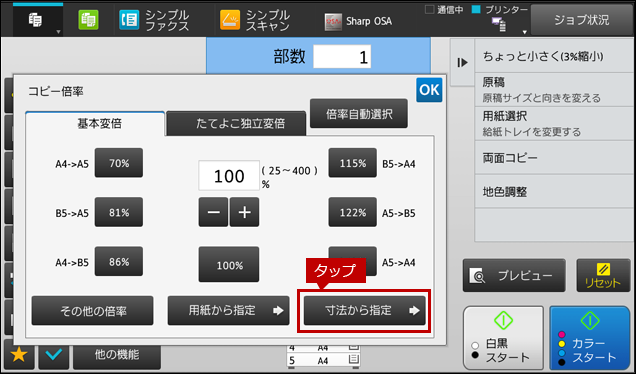Select 86% A4->B5 ratio
This screenshot has width=636, height=374.
pos(119,262)
